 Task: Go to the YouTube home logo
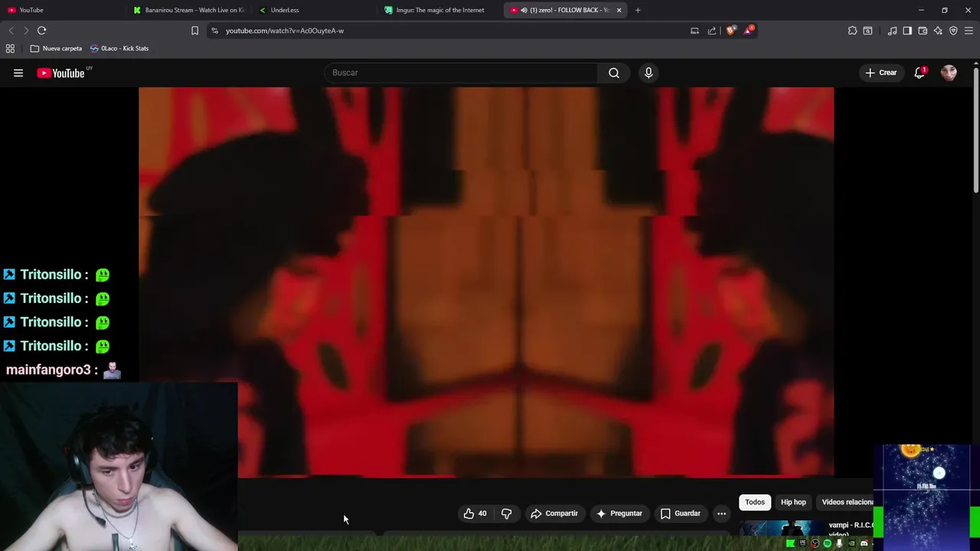(60, 73)
